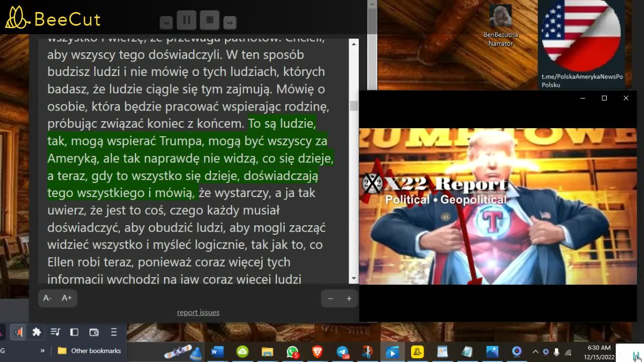Open the yellow BeeCut taskbar icon

[x=418, y=352]
